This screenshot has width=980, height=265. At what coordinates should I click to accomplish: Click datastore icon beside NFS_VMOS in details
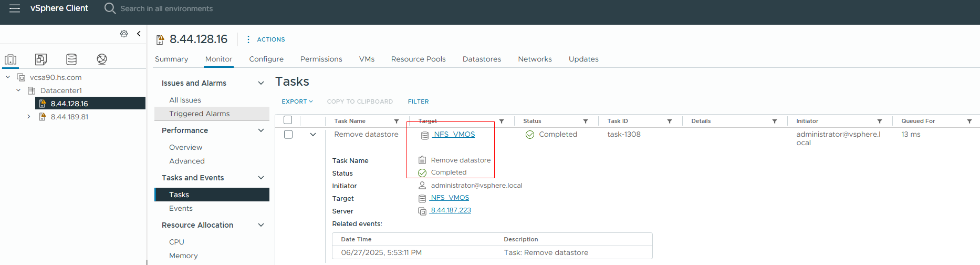tap(422, 199)
